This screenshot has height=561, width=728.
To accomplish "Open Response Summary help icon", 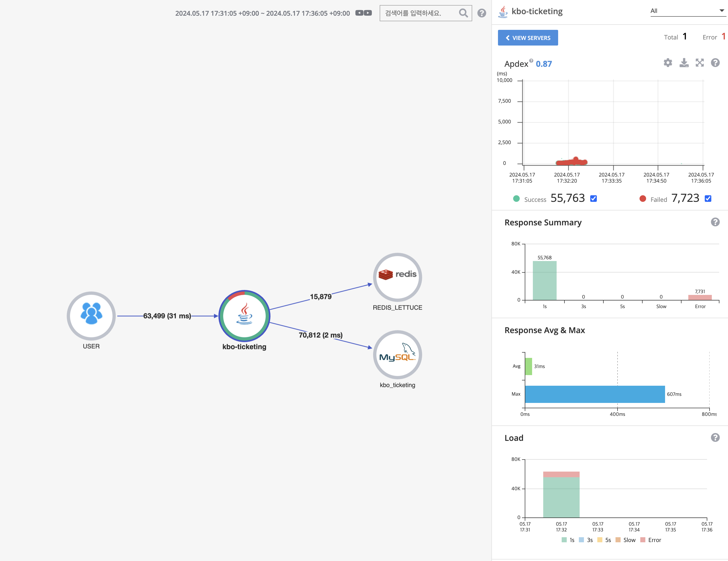I will (715, 222).
